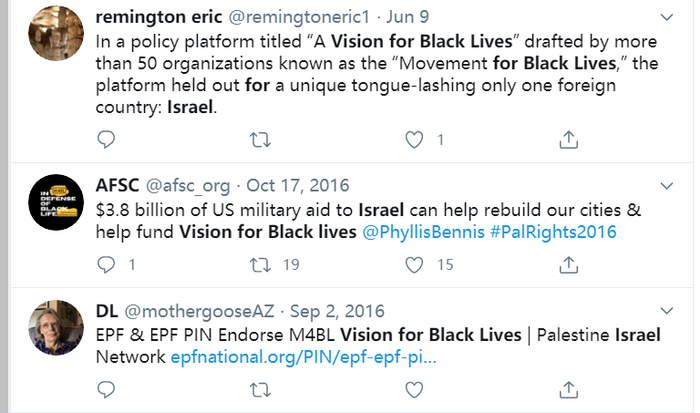This screenshot has height=413, width=700.
Task: Retweet DL's tweet
Action: tap(259, 388)
